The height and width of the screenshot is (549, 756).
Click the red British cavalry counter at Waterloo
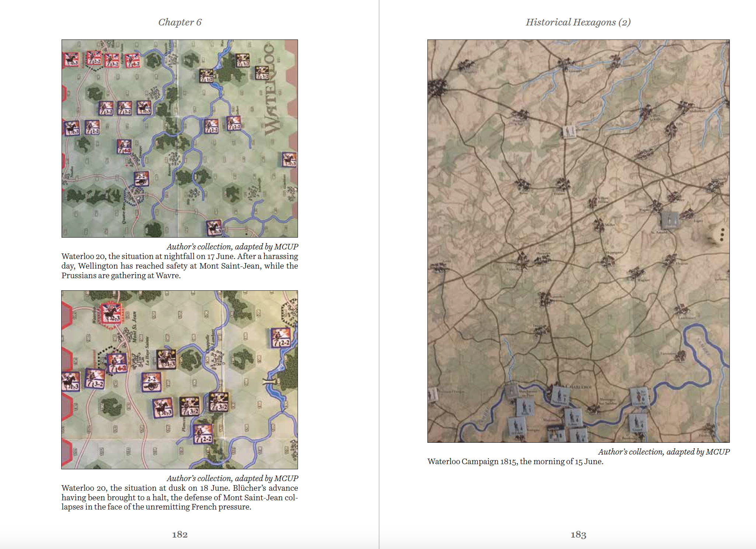pos(111,313)
